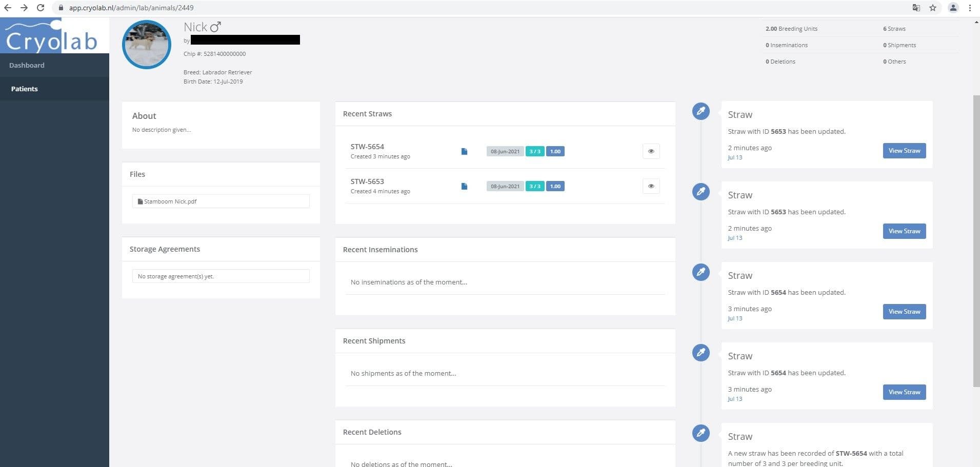Click the page vertical scrollbar
This screenshot has height=467, width=980.
pyautogui.click(x=976, y=241)
